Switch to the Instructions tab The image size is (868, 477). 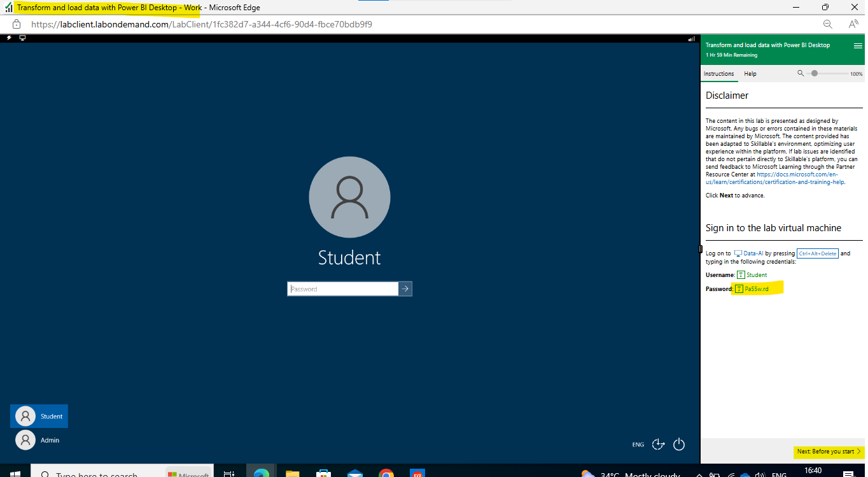(x=718, y=74)
